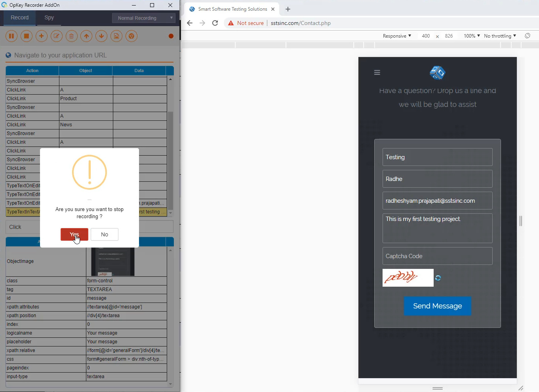Click the ObjectImage thumbnail preview

tap(113, 262)
